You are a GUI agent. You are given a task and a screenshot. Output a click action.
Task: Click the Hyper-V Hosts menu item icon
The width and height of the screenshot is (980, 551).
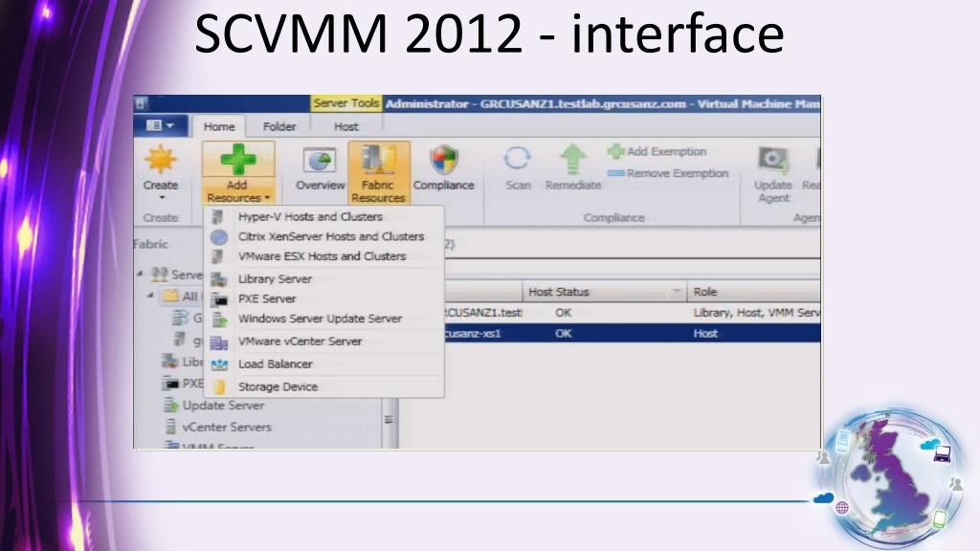pos(217,217)
